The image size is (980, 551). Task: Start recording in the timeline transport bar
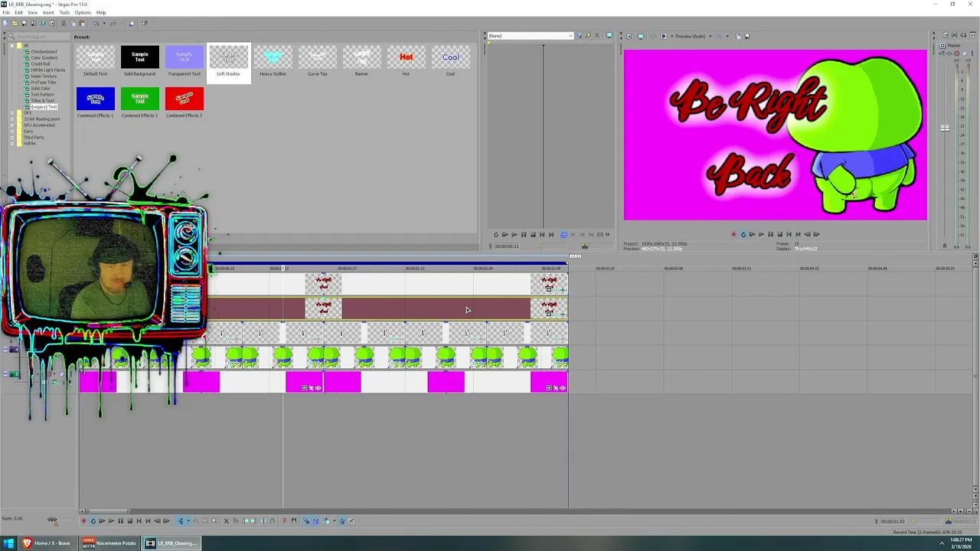[84, 521]
